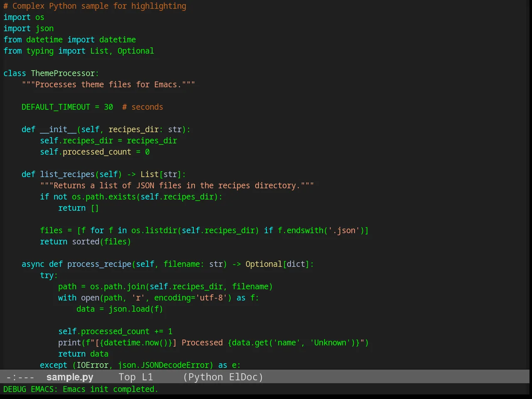Click the 'return data' statement
Image resolution: width=532 pixels, height=399 pixels.
pyautogui.click(x=83, y=354)
